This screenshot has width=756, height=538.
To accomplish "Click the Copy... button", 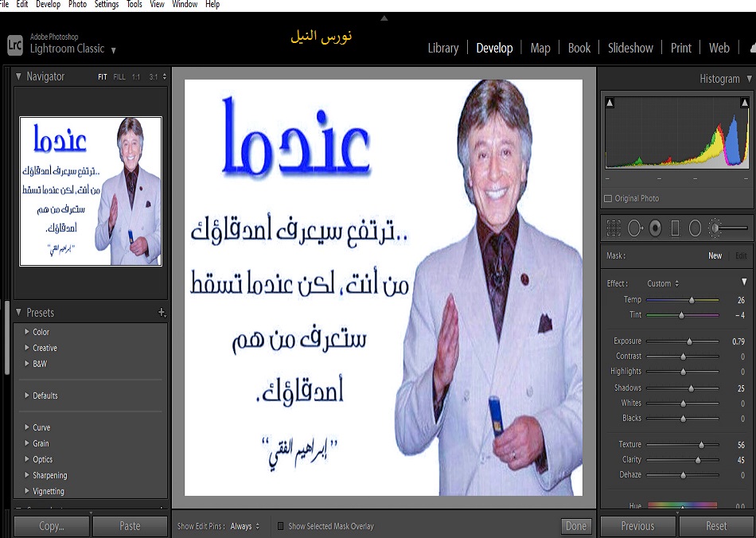I will tap(51, 526).
